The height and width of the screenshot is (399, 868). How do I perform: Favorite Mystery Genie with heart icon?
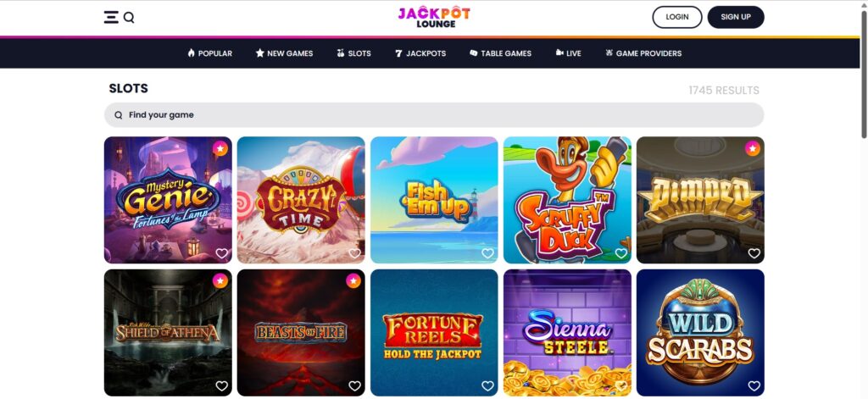click(x=221, y=253)
